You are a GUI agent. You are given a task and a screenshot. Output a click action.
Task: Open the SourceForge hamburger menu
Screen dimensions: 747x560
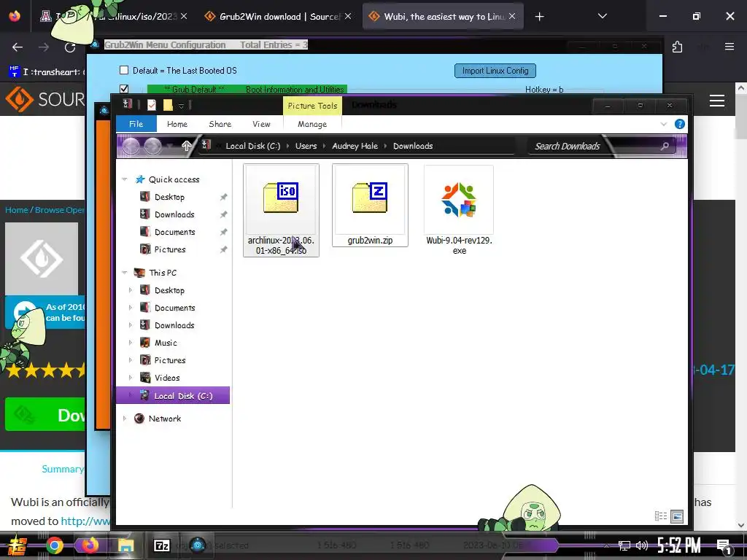[716, 101]
